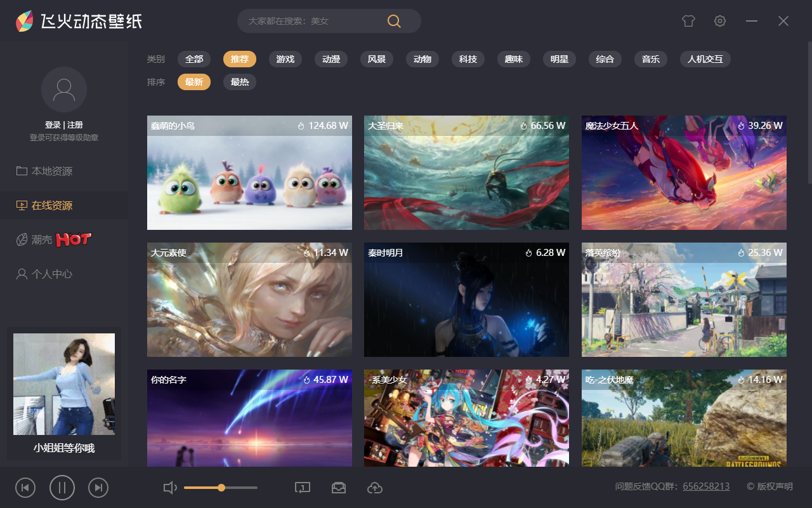Image resolution: width=812 pixels, height=508 pixels.
Task: Sort wallpapers by 最新
Action: 194,82
